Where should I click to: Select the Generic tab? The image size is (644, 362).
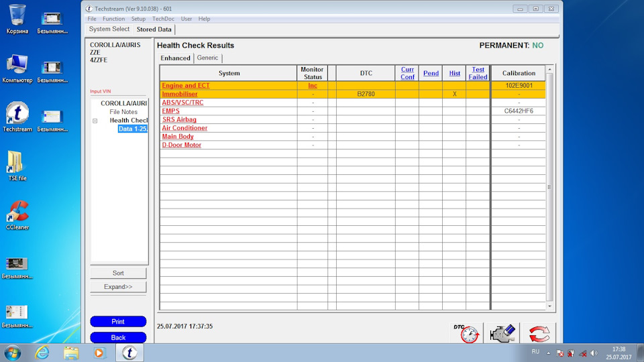coord(207,58)
